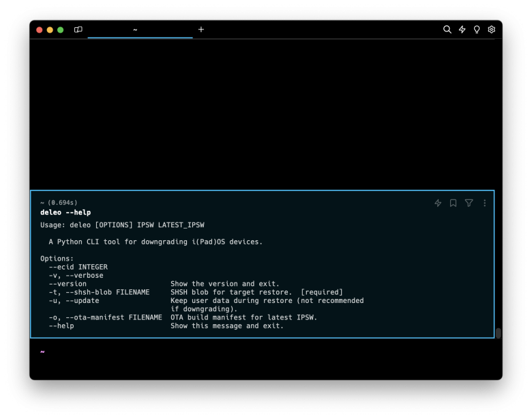This screenshot has width=532, height=419.
Task: Click "OTA build manifest for latest IPSW." text
Action: click(x=243, y=317)
